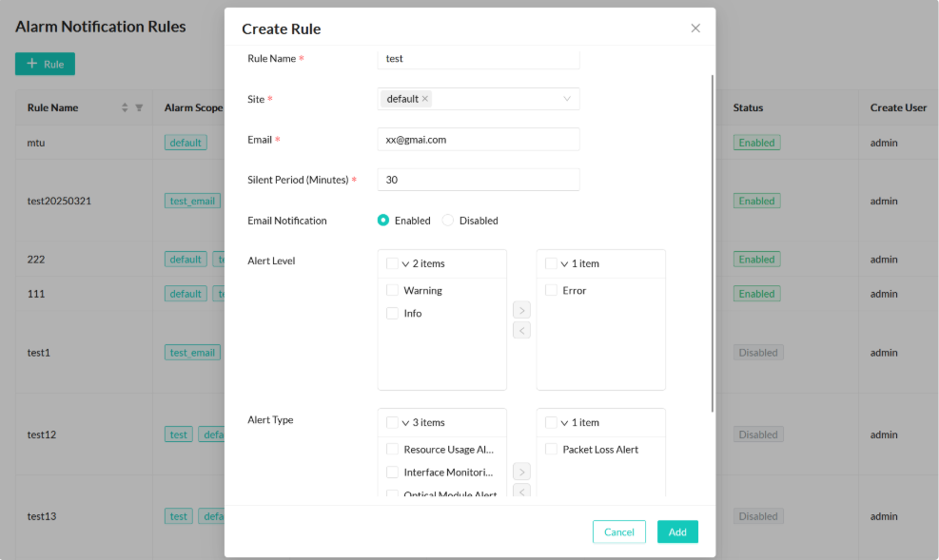Open the 3 items selection dropdown chevron
939x560 pixels.
405,423
